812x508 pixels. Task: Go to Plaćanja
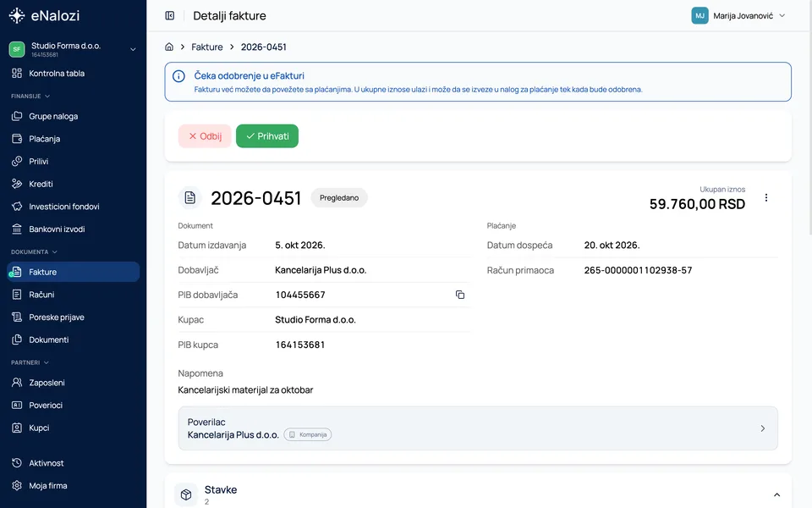(73, 139)
